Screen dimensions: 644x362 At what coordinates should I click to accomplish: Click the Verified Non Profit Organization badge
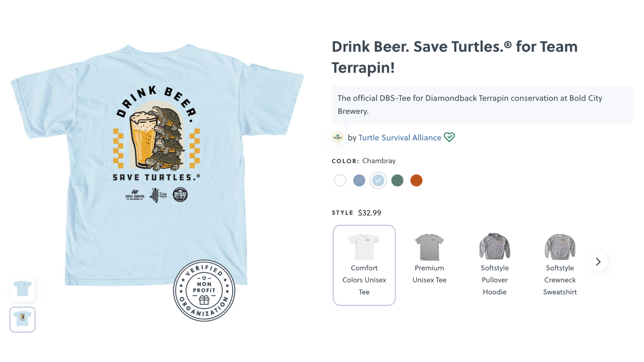coord(204,291)
